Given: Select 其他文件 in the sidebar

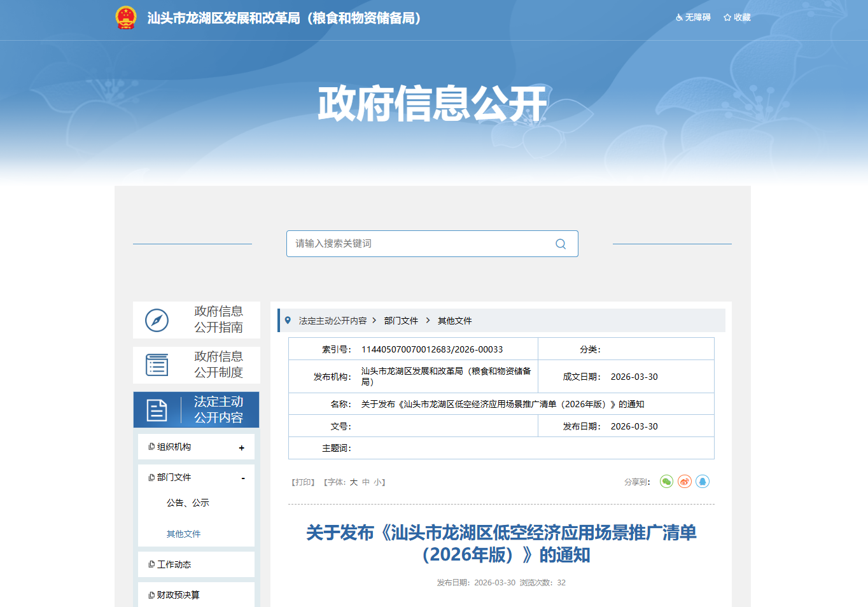Looking at the screenshot, I should pyautogui.click(x=183, y=534).
